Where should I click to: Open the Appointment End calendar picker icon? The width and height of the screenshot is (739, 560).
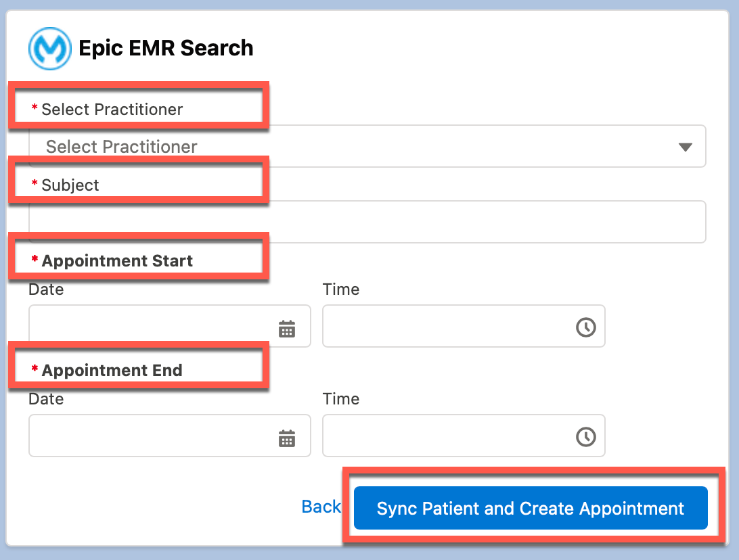[286, 438]
